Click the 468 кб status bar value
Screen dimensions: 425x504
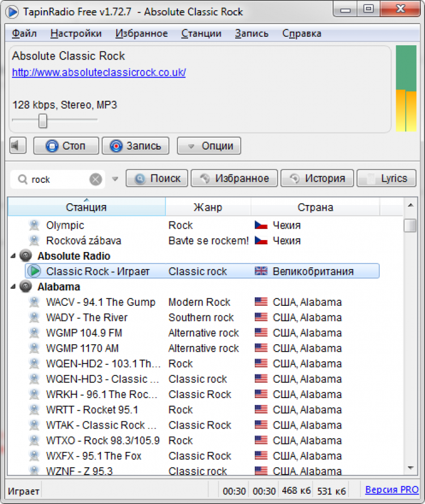296,490
